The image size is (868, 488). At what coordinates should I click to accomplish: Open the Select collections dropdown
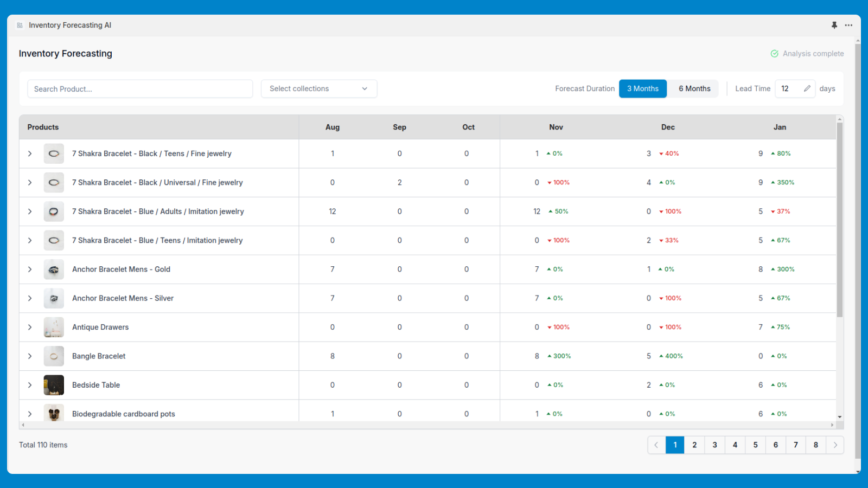(x=319, y=88)
